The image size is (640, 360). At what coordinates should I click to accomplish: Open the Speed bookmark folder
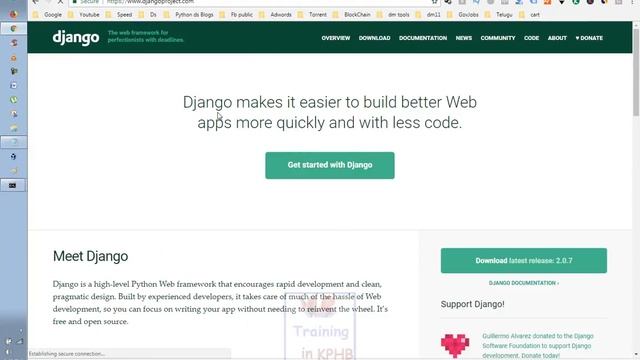pyautogui.click(x=119, y=15)
